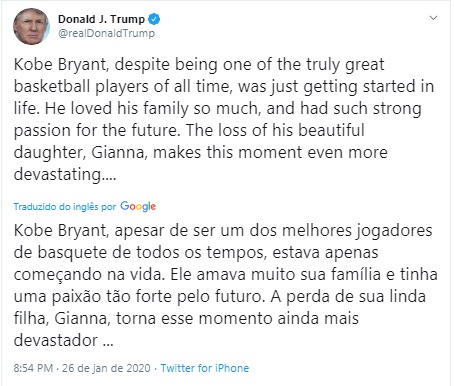Click 'Kobe Bryant' in the Portuguese translation
Screen dimensions: 454x386
point(61,231)
